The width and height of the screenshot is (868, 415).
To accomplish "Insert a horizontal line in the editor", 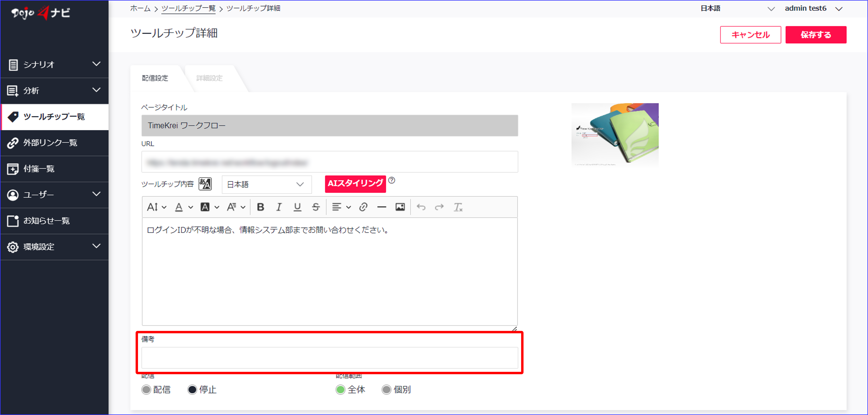I will [x=381, y=207].
